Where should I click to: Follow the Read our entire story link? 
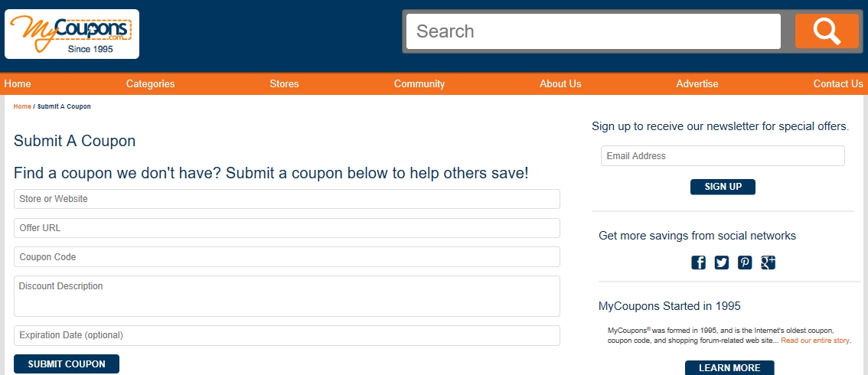[815, 341]
